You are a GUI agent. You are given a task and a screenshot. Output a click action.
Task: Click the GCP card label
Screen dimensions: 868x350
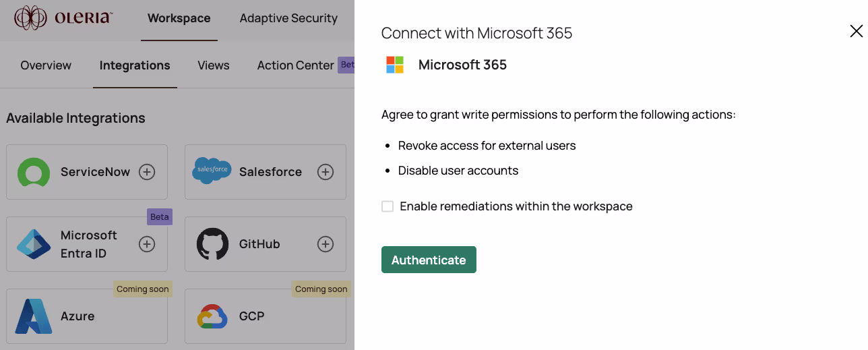point(251,316)
